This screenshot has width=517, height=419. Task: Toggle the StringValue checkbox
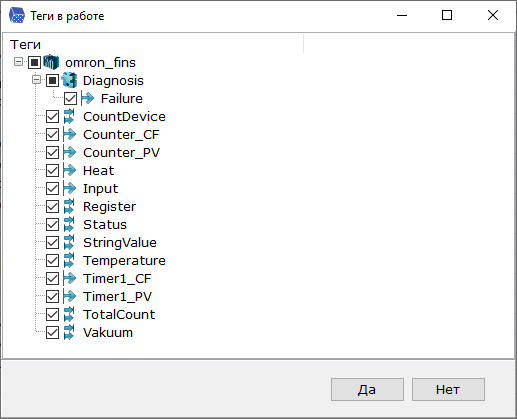52,243
